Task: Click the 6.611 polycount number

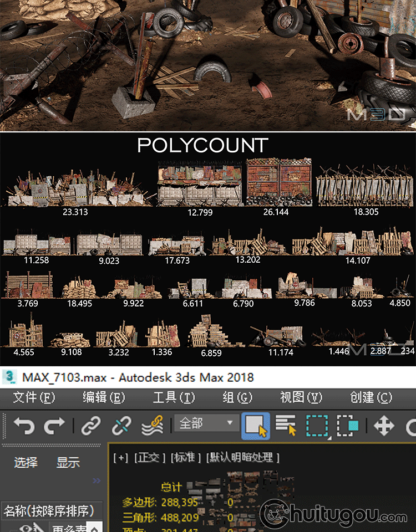Action: 192,303
